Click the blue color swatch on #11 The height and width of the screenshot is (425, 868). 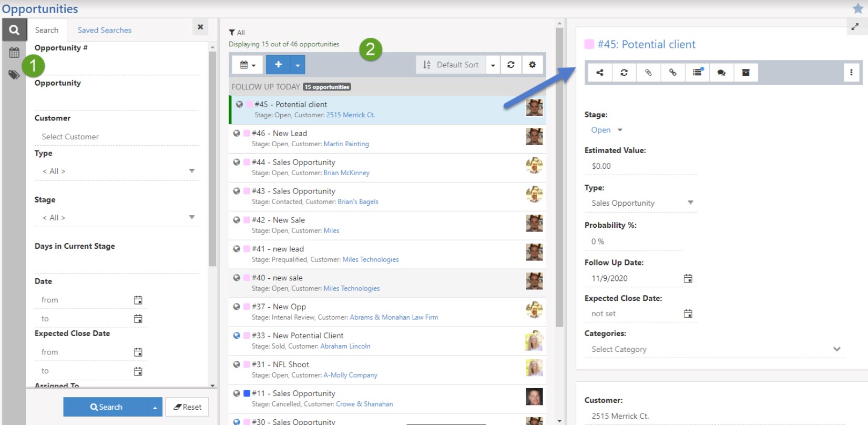[247, 393]
